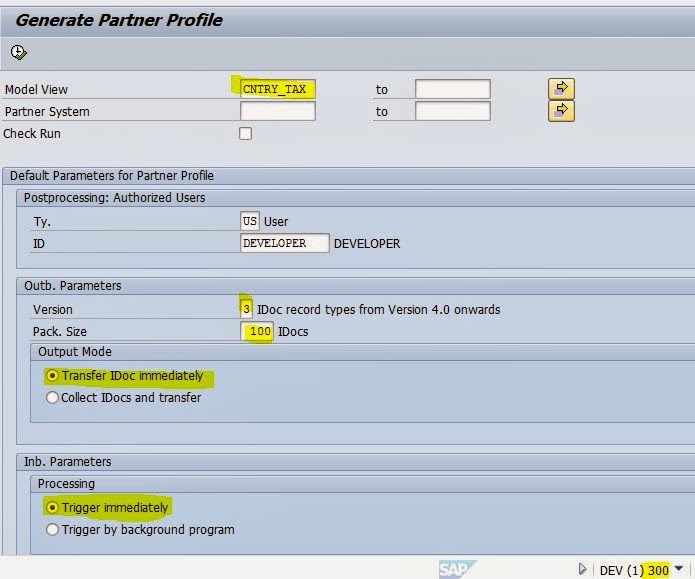The width and height of the screenshot is (695, 579).
Task: Click 'IDoc record types from Version 4.0 onwards' text
Action: pos(379,309)
